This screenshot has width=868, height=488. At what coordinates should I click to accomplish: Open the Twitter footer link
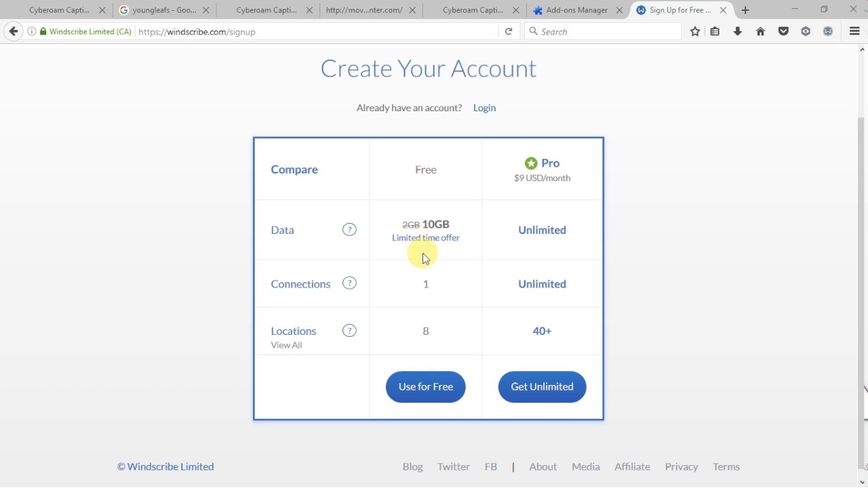(454, 466)
